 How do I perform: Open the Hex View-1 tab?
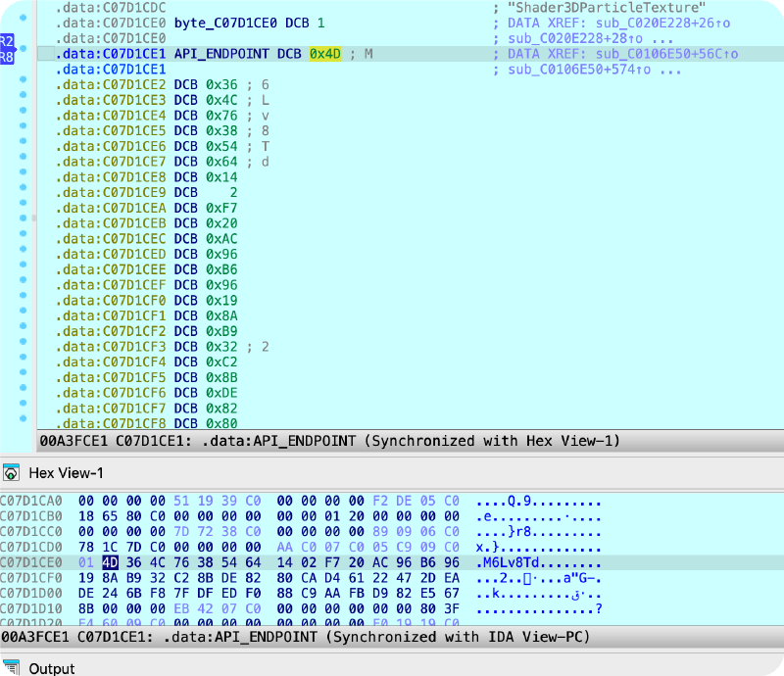click(66, 473)
